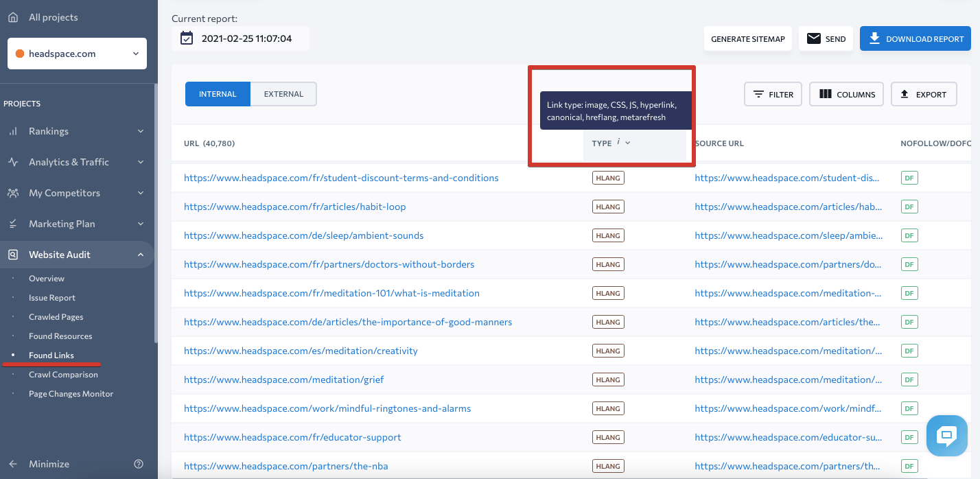The image size is (980, 479).
Task: Click the Website Audit magnifier icon
Action: [x=13, y=255]
